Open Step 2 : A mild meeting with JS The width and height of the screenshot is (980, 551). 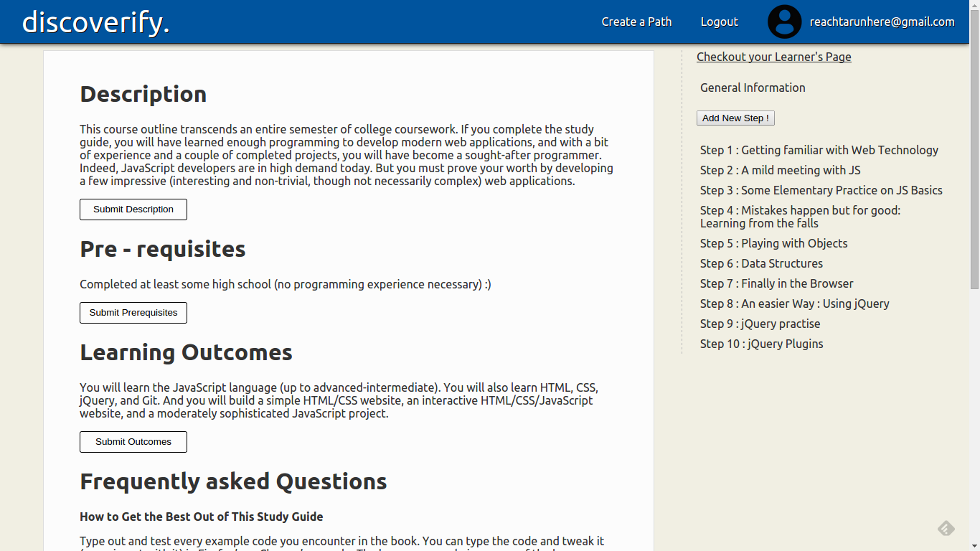coord(781,170)
